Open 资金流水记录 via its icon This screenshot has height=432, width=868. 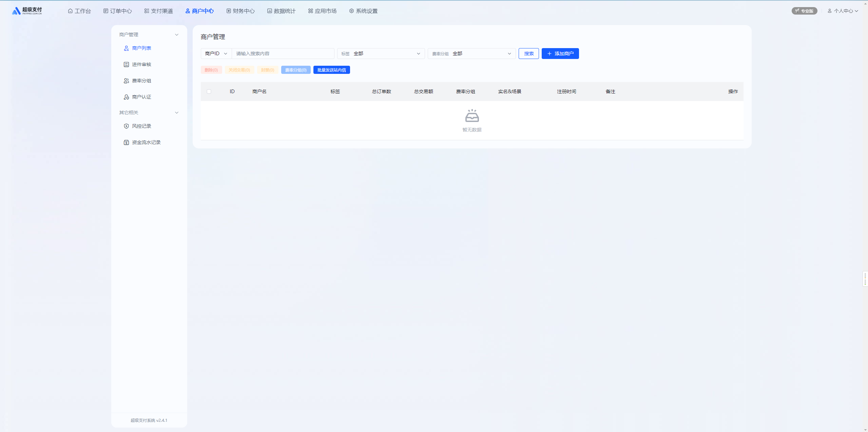pyautogui.click(x=126, y=142)
